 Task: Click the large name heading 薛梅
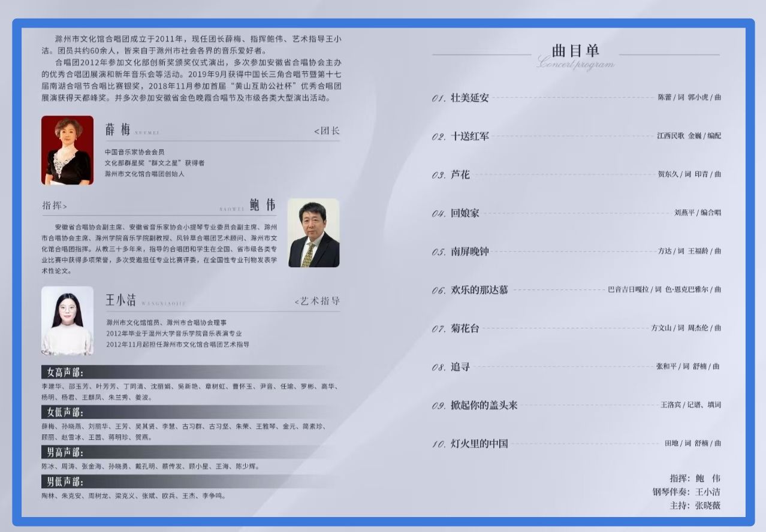117,129
